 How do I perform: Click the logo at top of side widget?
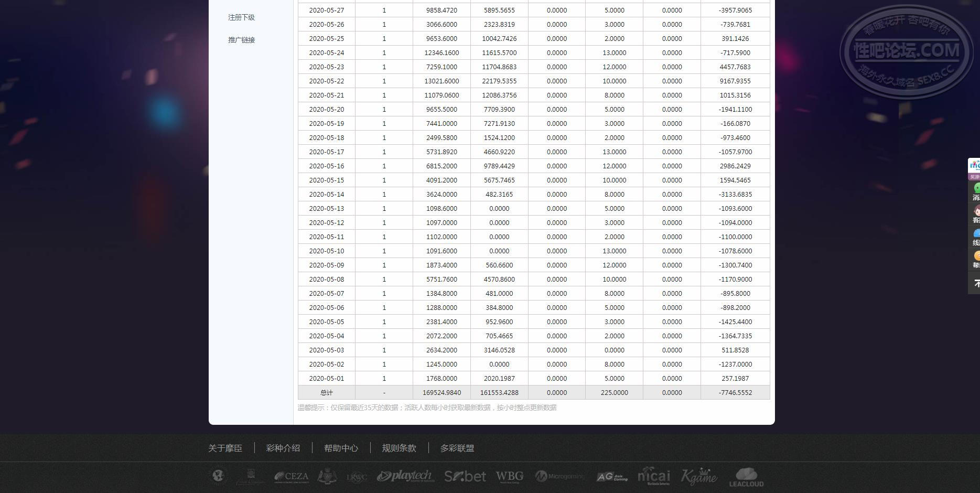[x=975, y=166]
